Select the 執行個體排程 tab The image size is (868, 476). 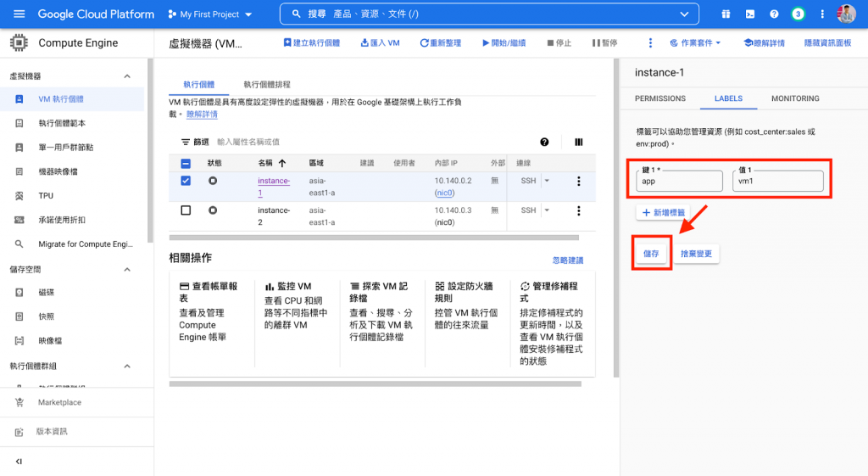[267, 84]
